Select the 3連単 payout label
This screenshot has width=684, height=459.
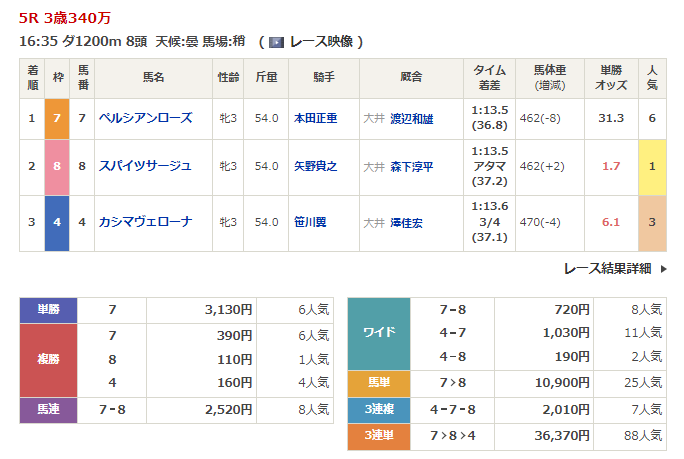coord(379,435)
